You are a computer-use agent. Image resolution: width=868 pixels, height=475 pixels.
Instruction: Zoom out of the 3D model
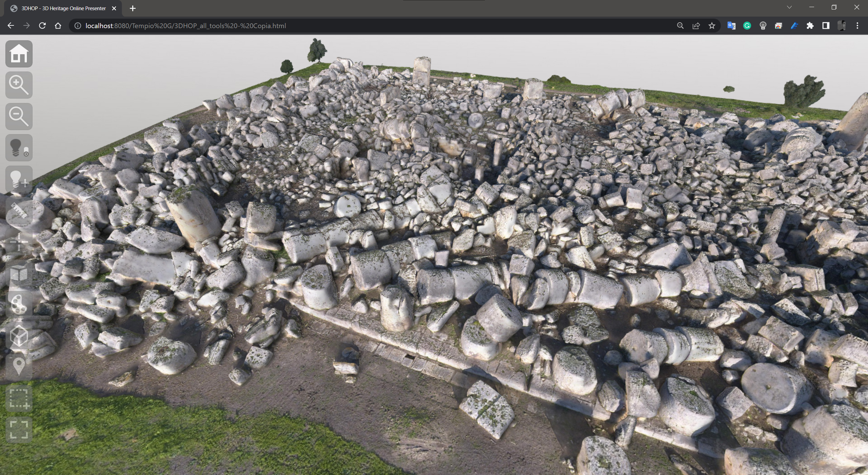coord(19,117)
